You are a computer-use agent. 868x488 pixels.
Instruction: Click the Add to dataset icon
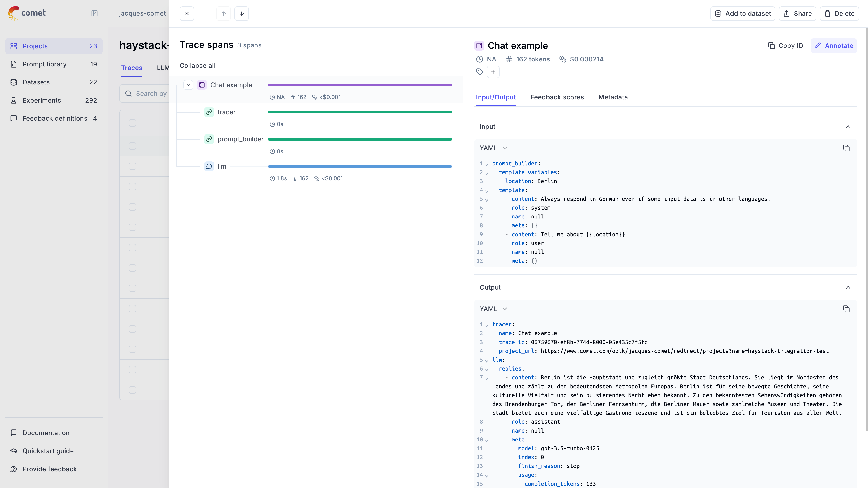click(718, 13)
